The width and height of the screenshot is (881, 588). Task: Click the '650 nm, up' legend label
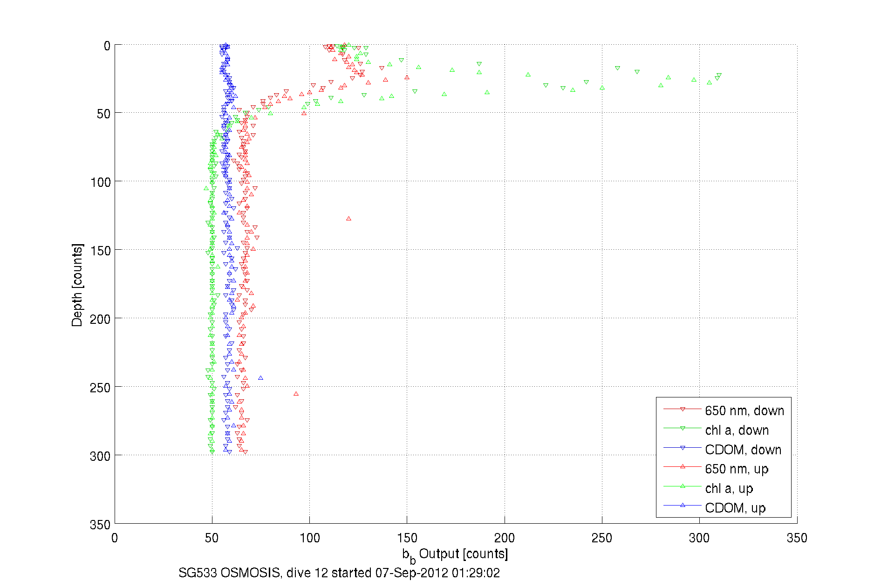click(737, 469)
